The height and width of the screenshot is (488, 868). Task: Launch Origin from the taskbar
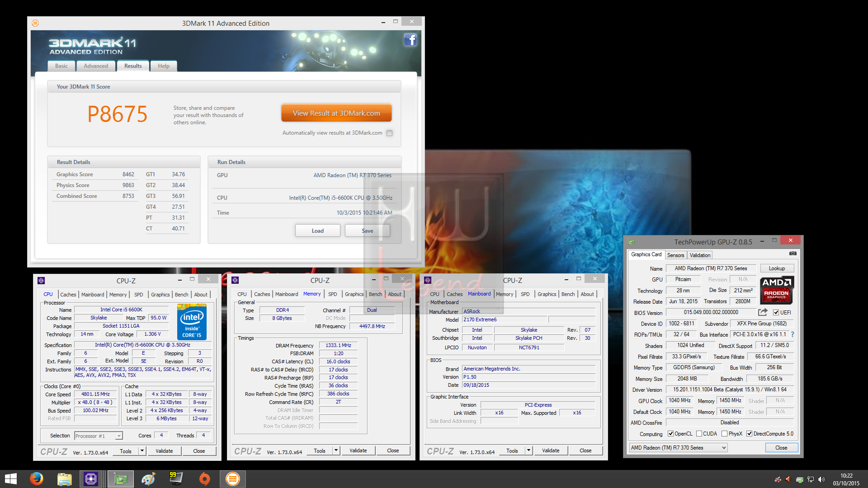[x=205, y=479]
